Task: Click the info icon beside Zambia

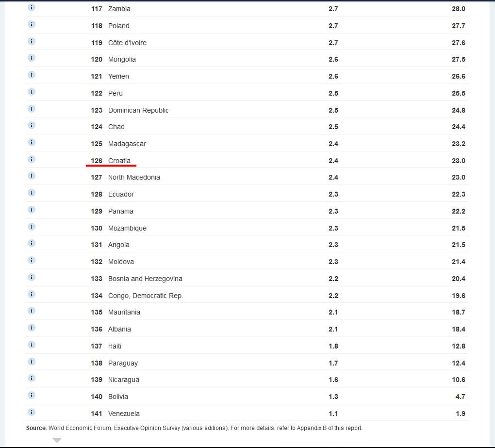Action: tap(32, 8)
